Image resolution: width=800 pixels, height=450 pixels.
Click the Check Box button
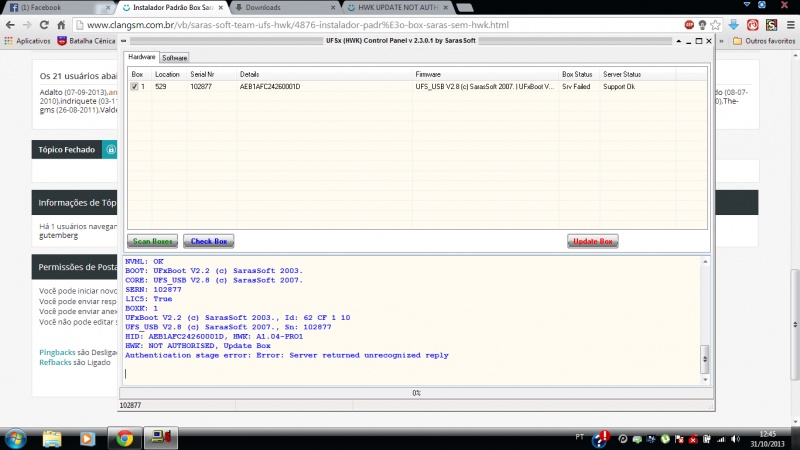209,241
